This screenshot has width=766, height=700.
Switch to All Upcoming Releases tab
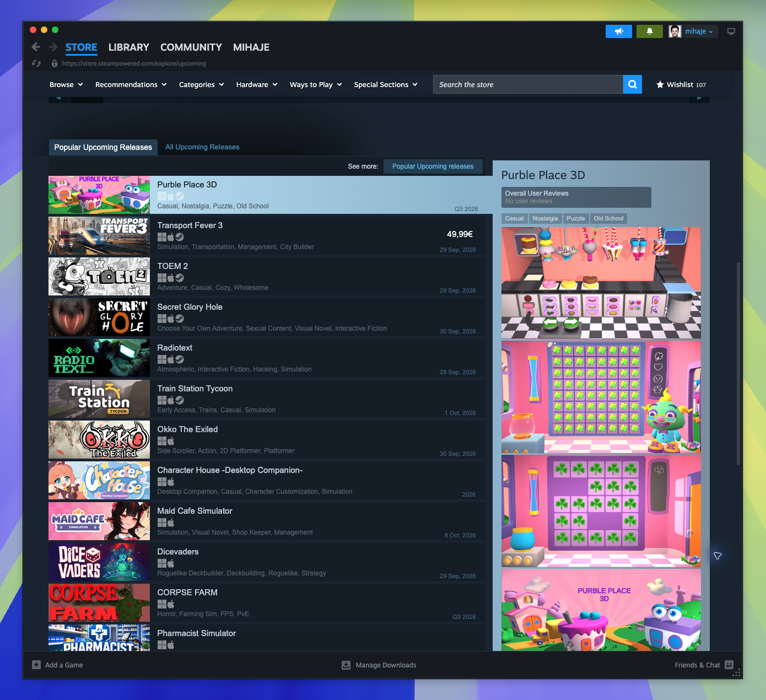pyautogui.click(x=202, y=147)
